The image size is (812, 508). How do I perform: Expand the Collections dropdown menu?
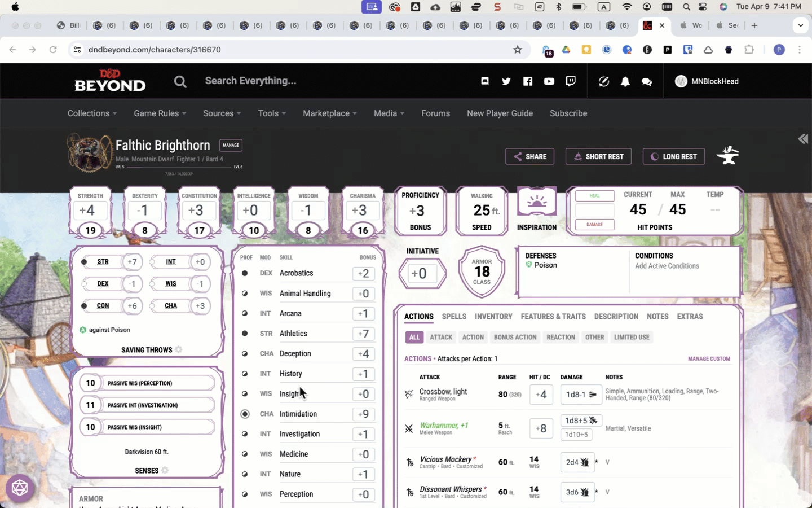92,113
